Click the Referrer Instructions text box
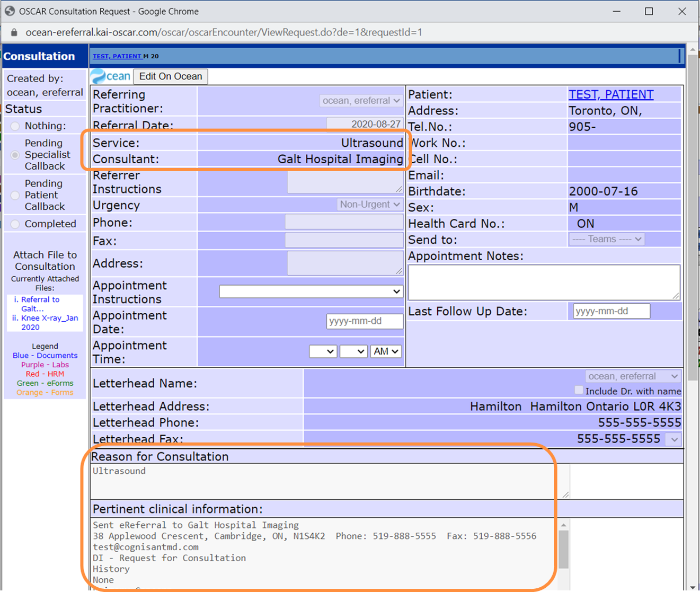700x592 pixels. pos(345,182)
